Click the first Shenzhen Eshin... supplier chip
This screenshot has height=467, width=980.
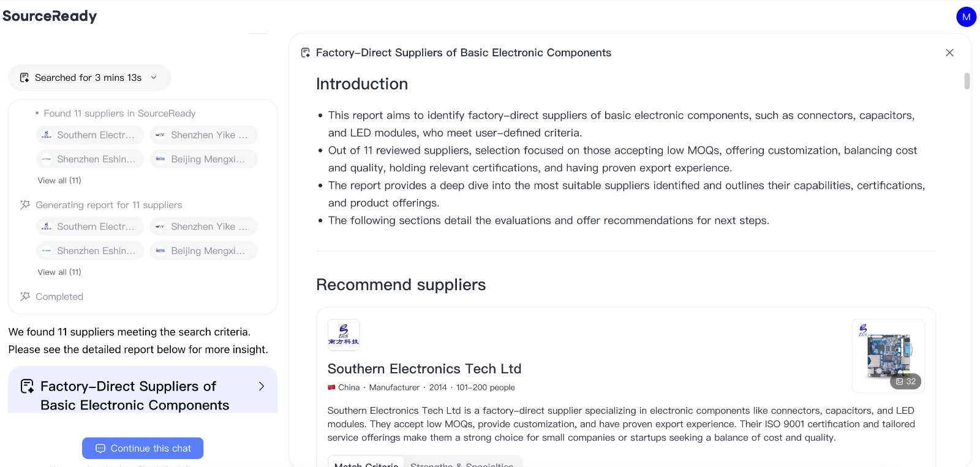pyautogui.click(x=90, y=159)
